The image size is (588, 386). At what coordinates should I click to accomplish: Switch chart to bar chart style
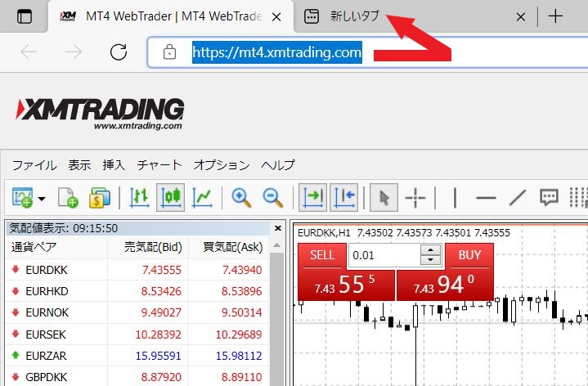click(139, 197)
